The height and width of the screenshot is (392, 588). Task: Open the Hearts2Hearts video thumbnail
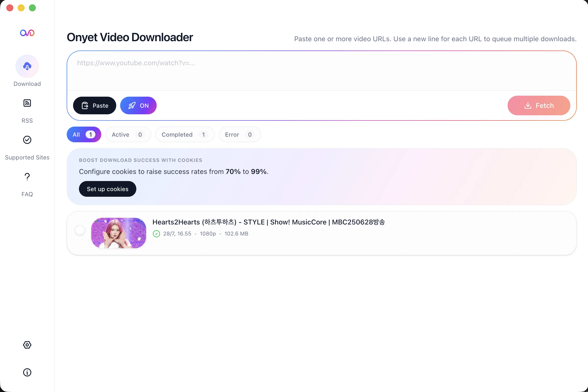119,233
